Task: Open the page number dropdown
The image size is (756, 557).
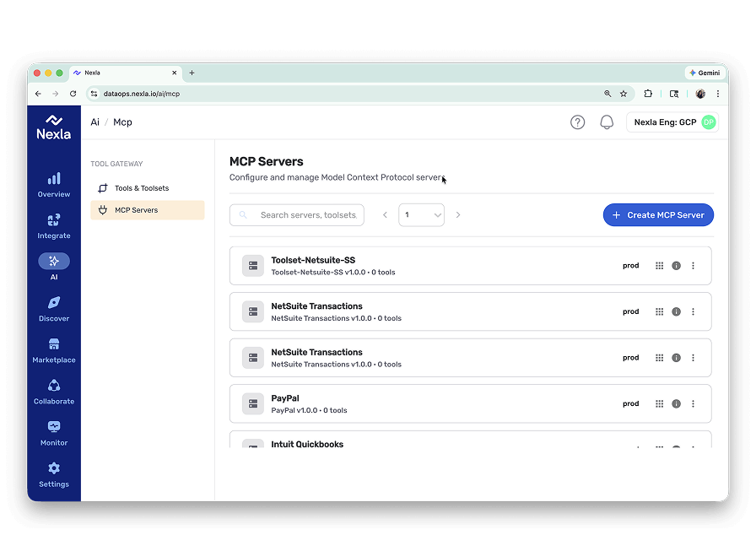Action: tap(421, 214)
